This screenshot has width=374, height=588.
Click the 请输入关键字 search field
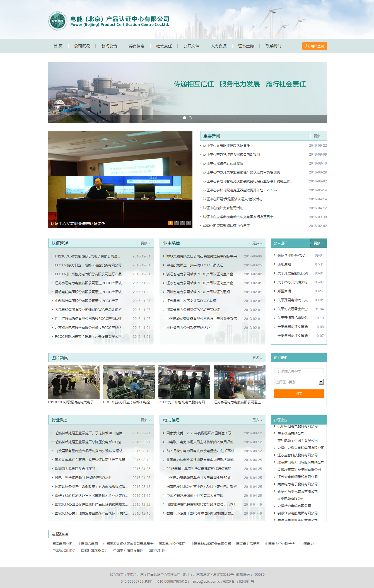point(299,371)
